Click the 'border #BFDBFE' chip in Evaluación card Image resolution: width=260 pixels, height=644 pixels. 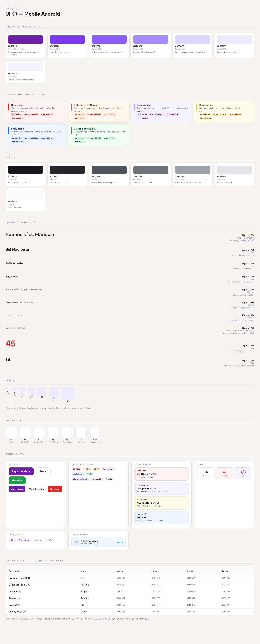click(x=31, y=138)
